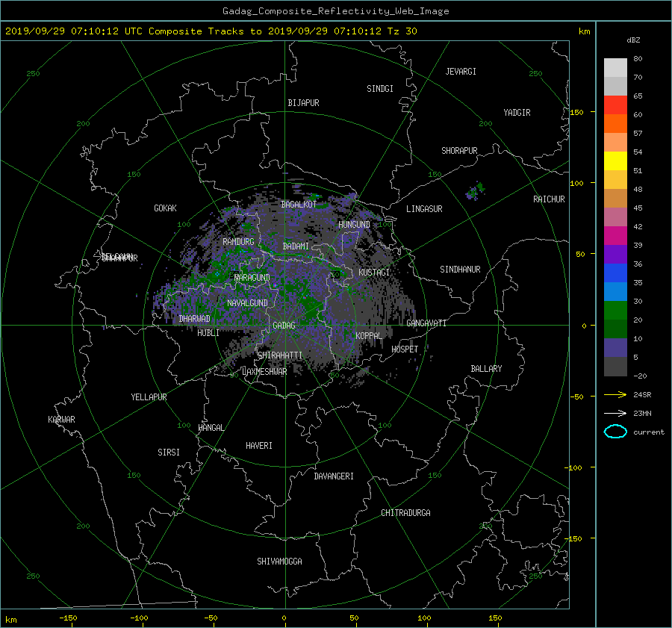
Task: Click the isolated echo near Raichur
Action: click(x=476, y=190)
